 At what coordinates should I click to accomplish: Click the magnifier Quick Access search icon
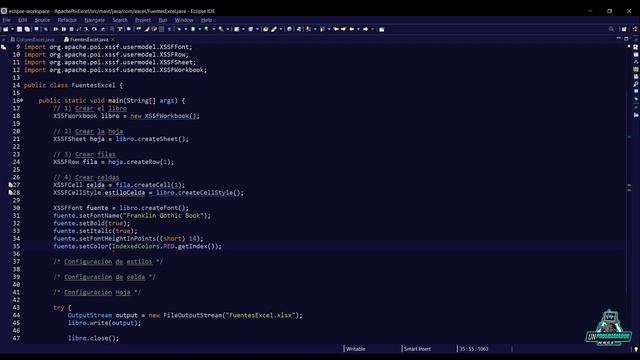click(611, 29)
